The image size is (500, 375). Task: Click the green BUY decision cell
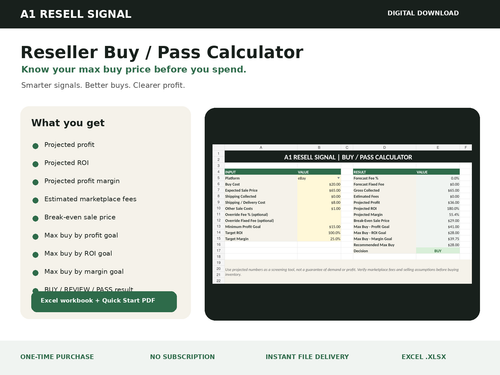tap(438, 251)
